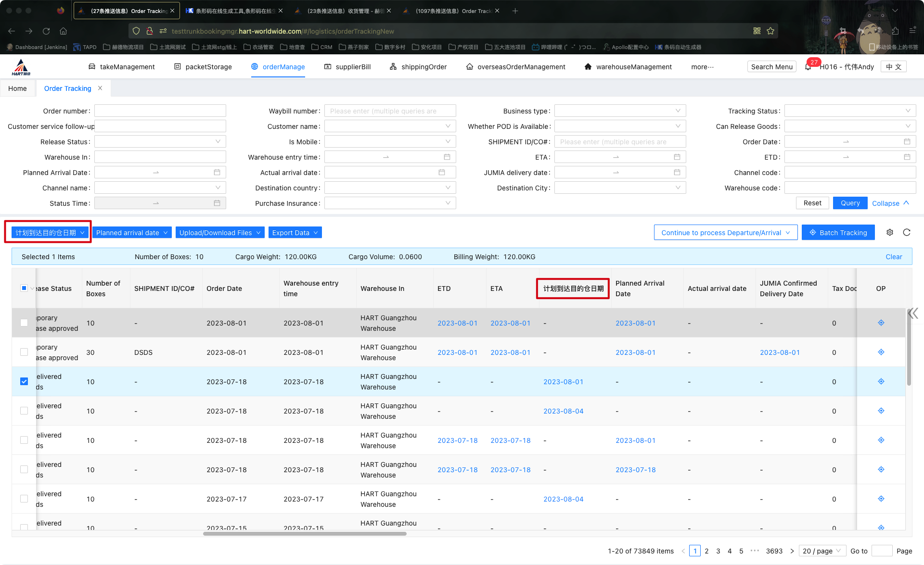
Task: Click the double-chevron panel collapse icon
Action: [x=913, y=314]
